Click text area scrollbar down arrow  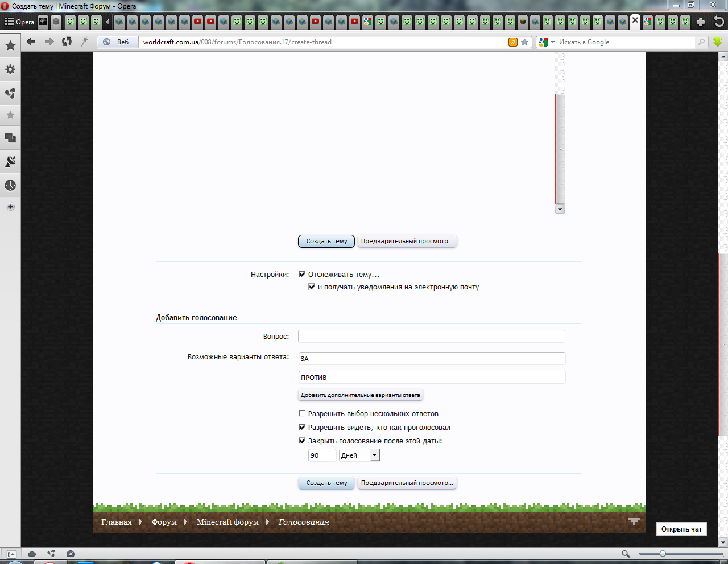pos(560,209)
